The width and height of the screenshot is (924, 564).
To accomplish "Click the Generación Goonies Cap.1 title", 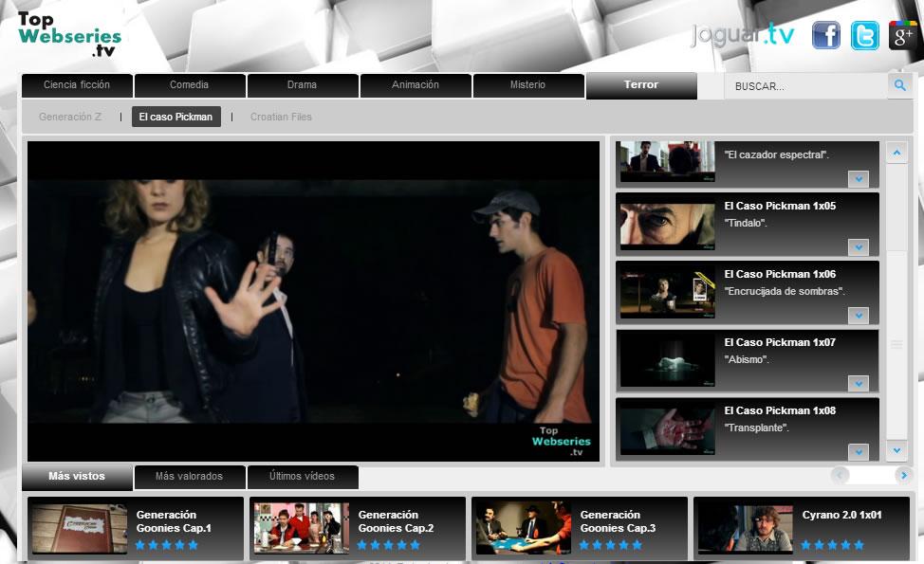I will pos(174,521).
